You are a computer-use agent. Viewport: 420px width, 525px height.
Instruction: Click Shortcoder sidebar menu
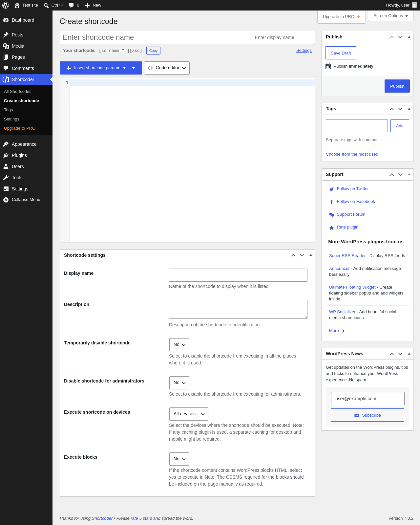click(x=26, y=79)
